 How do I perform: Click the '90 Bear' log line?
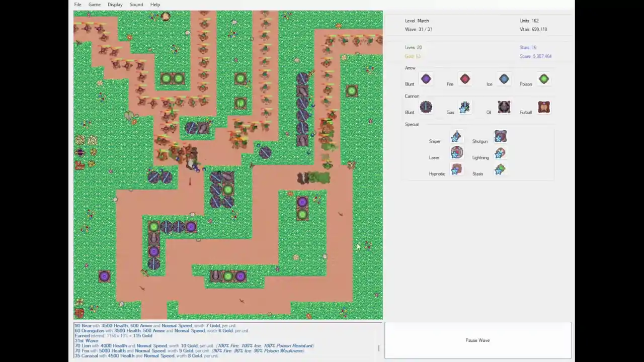pyautogui.click(x=154, y=326)
